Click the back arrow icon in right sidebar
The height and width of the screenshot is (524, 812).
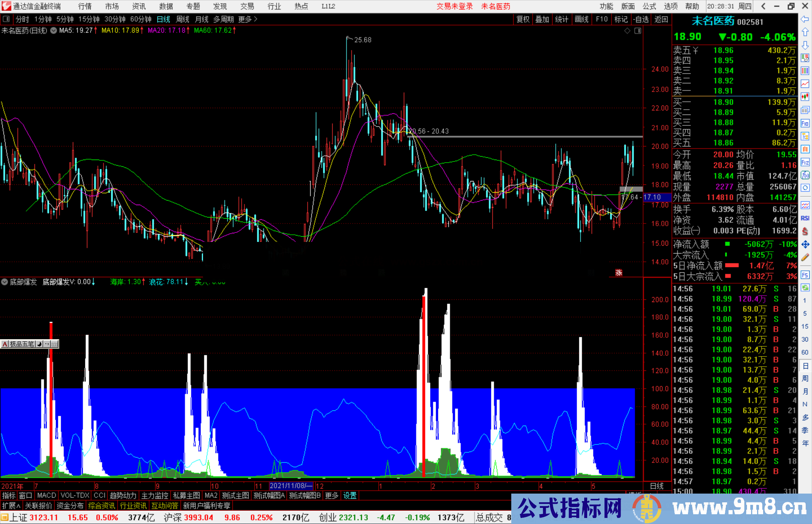[805, 19]
